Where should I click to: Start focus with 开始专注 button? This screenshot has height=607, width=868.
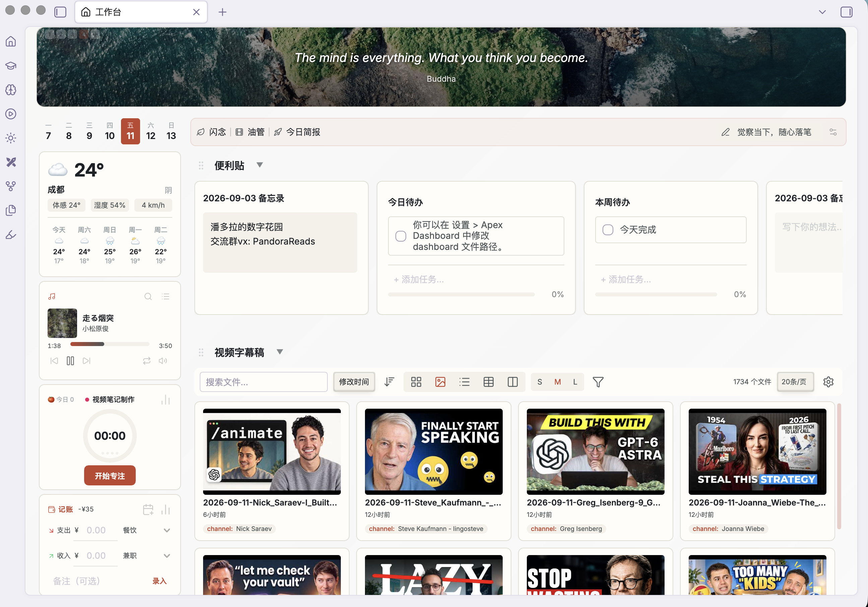tap(110, 475)
